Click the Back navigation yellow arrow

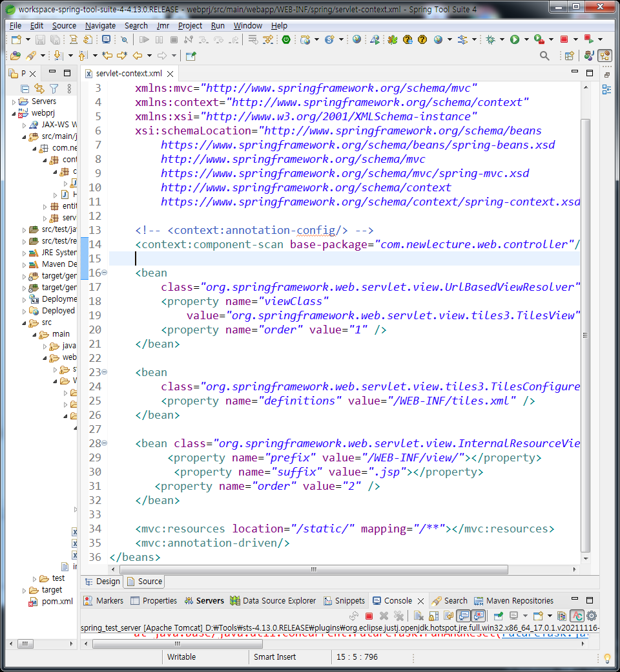tap(137, 56)
